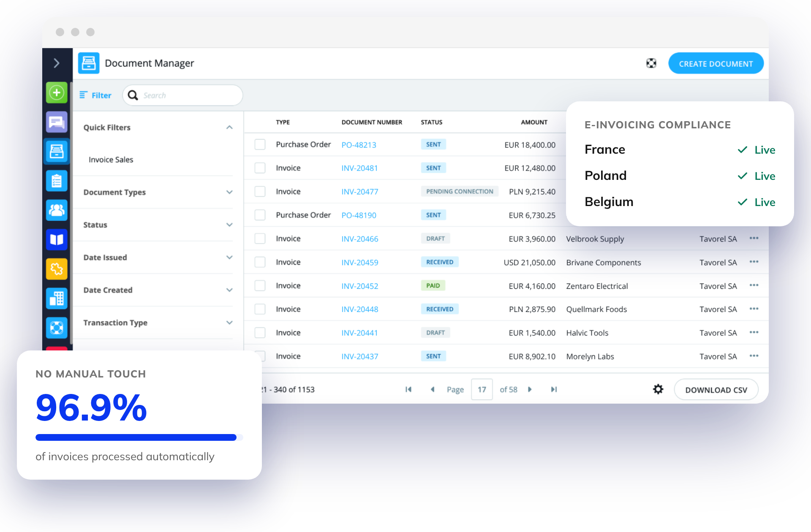
Task: Open the building grid icon in sidebar
Action: pyautogui.click(x=57, y=298)
